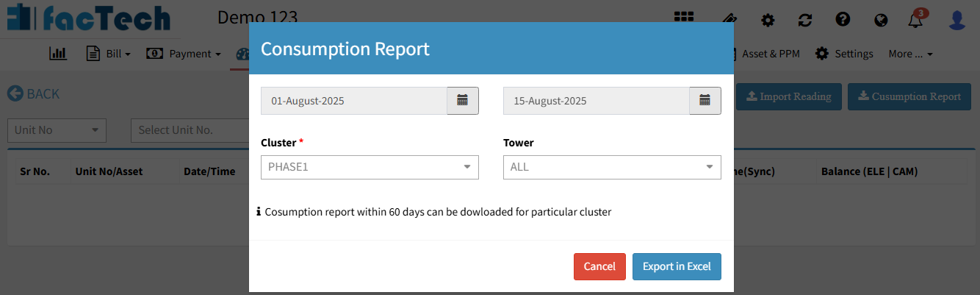Open the end date calendar picker
The height and width of the screenshot is (295, 980).
point(705,101)
